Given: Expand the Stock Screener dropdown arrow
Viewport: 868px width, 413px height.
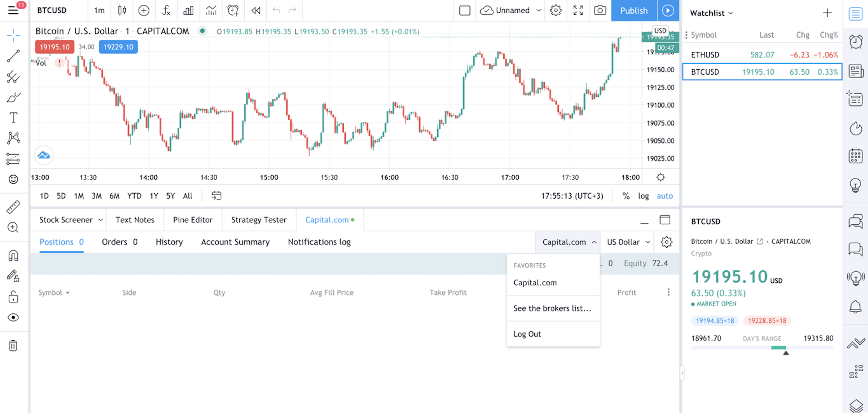Looking at the screenshot, I should click(x=101, y=220).
